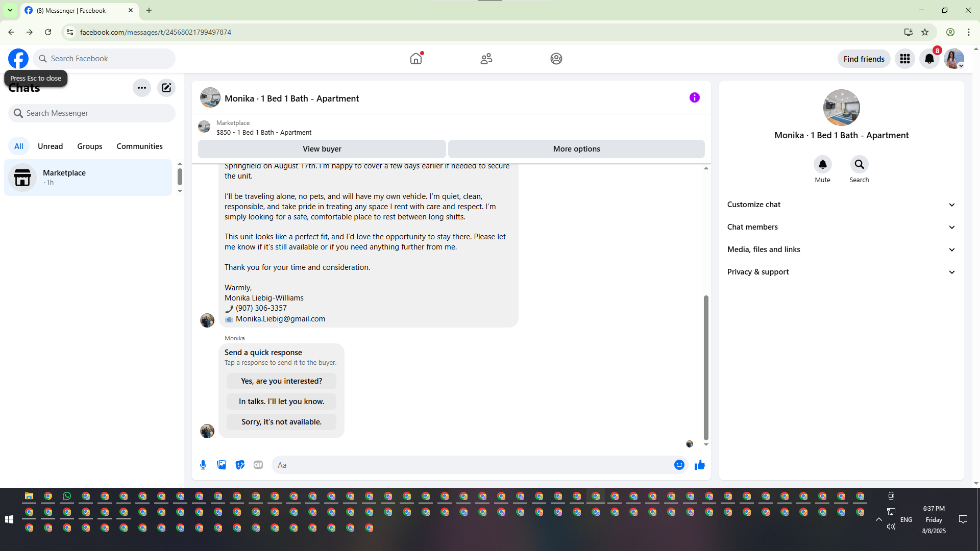Send 'Sorry, it's not available.' quick response
The image size is (980, 551).
pos(281,422)
